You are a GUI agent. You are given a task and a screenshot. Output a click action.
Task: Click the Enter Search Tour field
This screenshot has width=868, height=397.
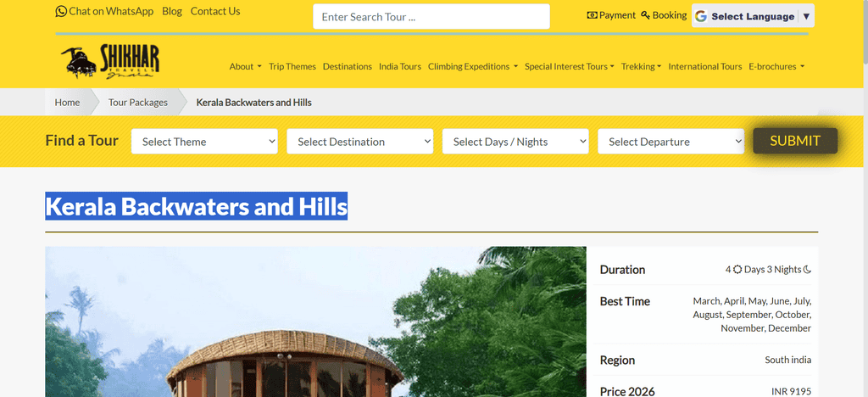431,17
